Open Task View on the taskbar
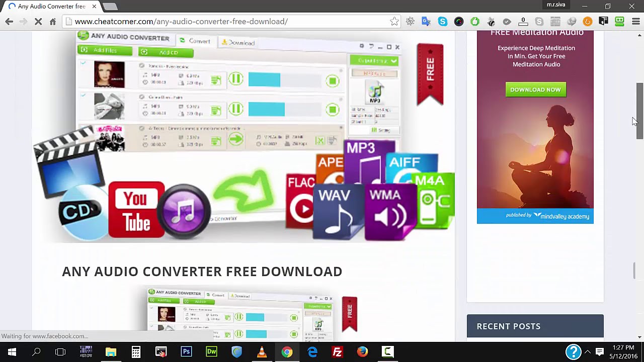644x362 pixels. point(60,352)
